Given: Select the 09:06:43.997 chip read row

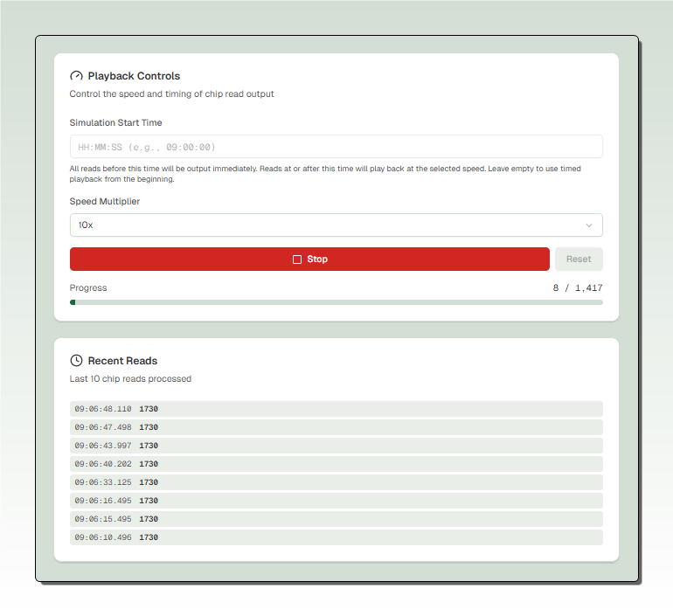Looking at the screenshot, I should tap(336, 446).
